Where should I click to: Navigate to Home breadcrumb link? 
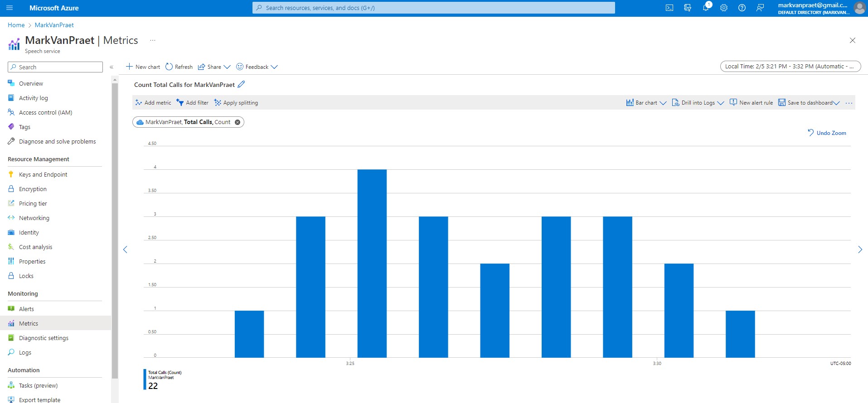coord(16,25)
